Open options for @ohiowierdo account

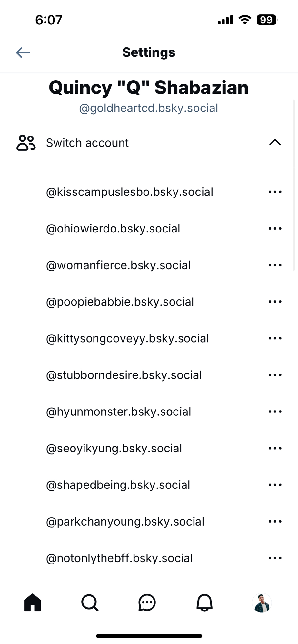(275, 229)
